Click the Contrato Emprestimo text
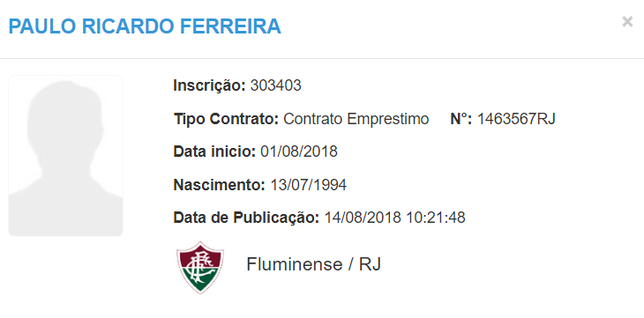Image resolution: width=644 pixels, height=318 pixels. (x=356, y=120)
